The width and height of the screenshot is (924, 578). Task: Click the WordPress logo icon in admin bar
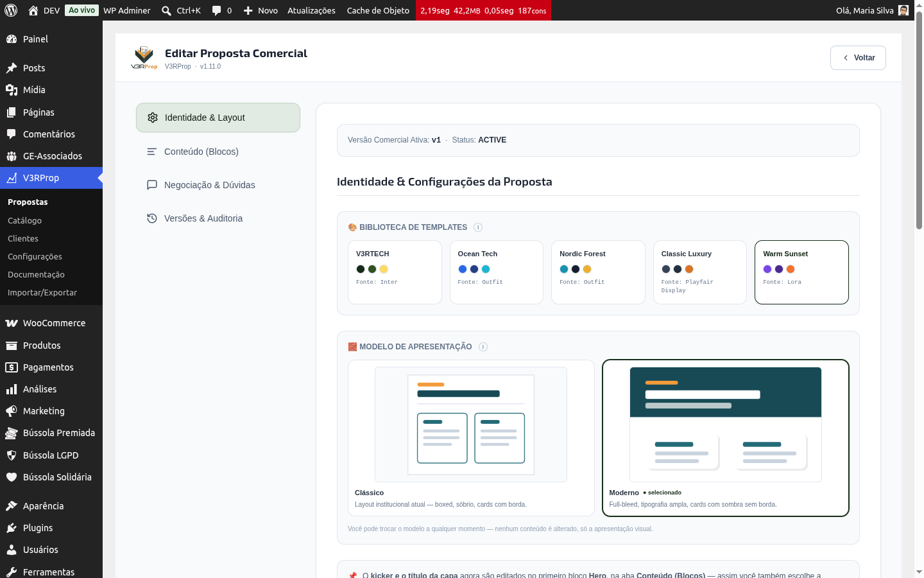10,10
